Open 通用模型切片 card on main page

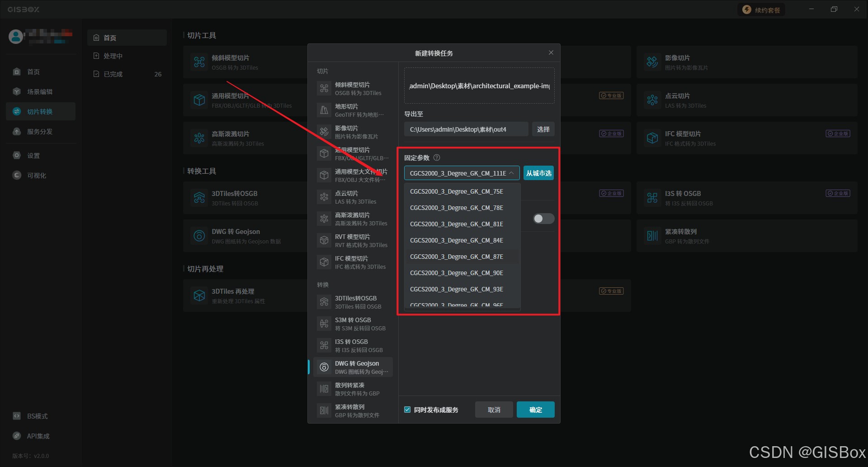pyautogui.click(x=245, y=100)
